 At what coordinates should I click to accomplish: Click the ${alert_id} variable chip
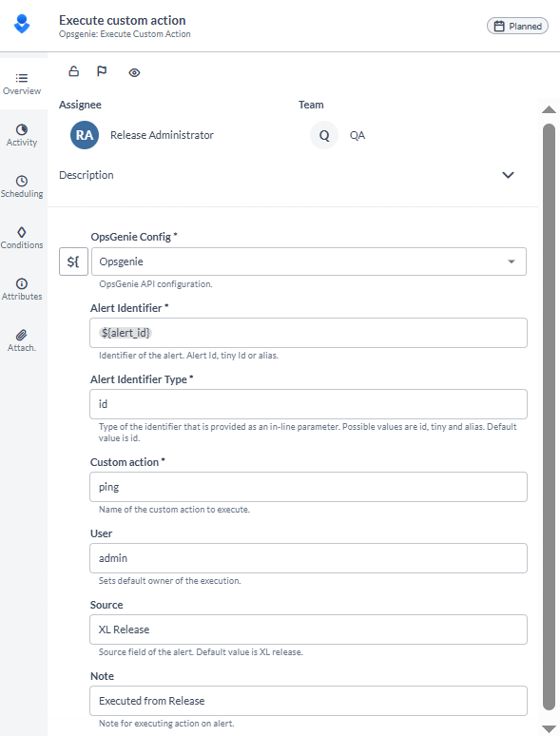click(126, 333)
